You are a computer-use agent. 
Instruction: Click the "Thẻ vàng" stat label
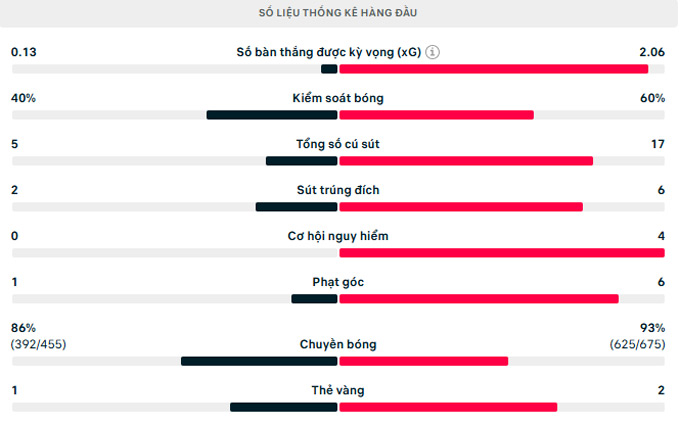(338, 390)
